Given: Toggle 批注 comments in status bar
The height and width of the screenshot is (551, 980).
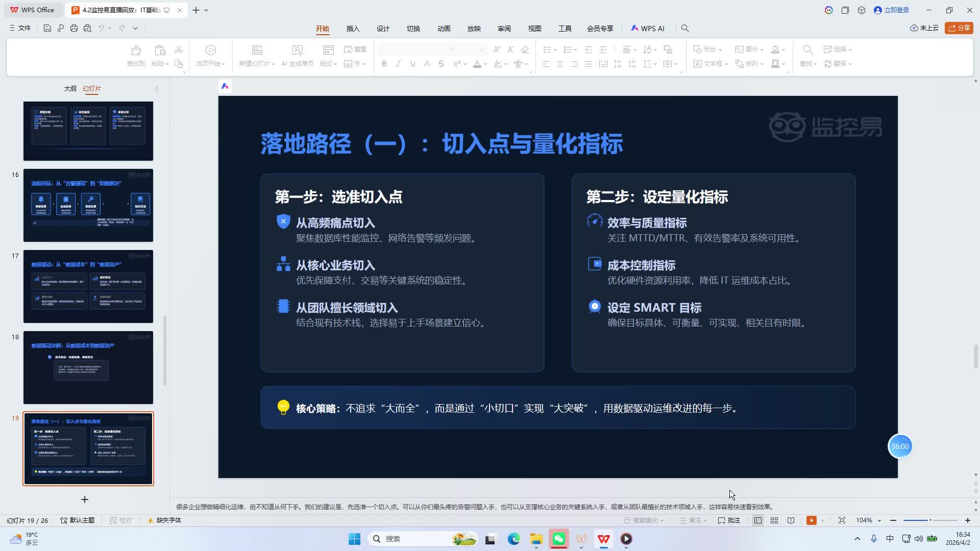Looking at the screenshot, I should [x=729, y=520].
